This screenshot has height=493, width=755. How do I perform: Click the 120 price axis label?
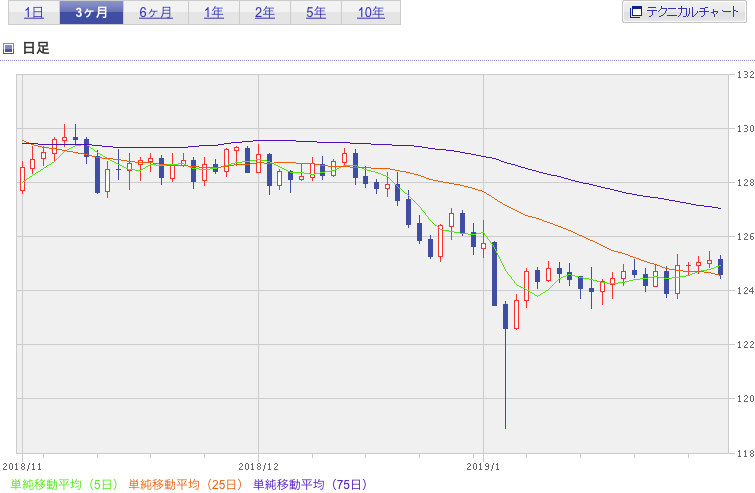745,398
